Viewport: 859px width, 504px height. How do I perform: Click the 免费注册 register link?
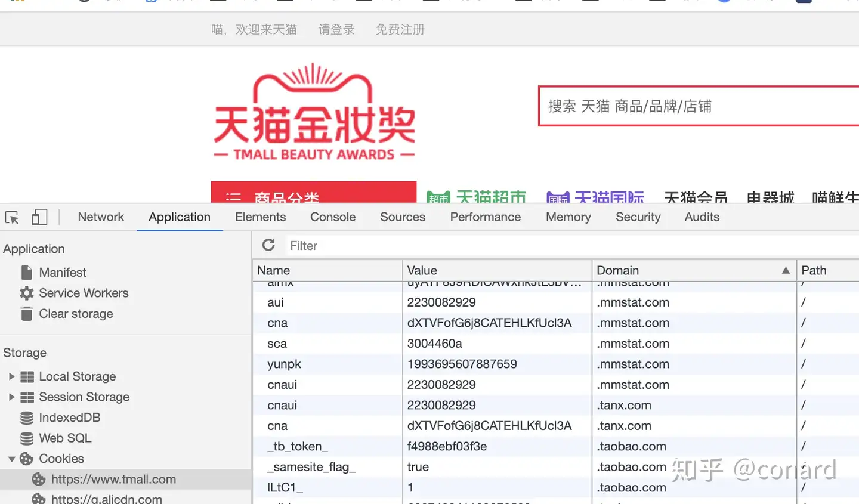[x=400, y=29]
